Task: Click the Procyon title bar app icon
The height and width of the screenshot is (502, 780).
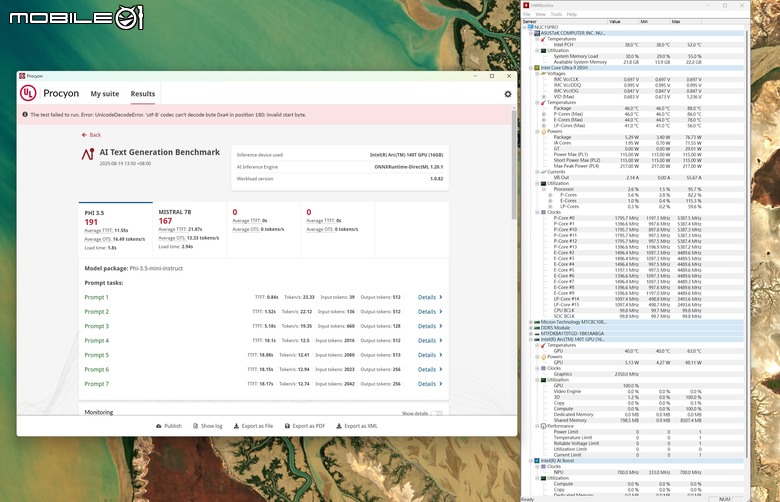Action: click(x=22, y=76)
